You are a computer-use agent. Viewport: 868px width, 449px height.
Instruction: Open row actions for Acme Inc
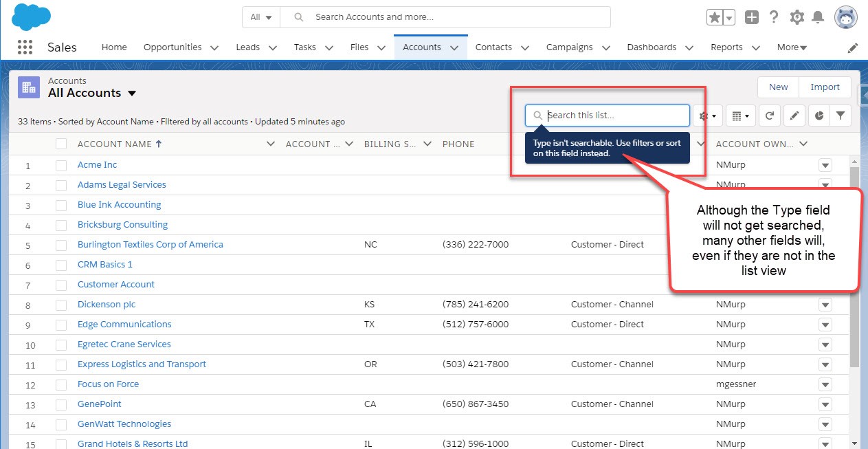click(825, 165)
